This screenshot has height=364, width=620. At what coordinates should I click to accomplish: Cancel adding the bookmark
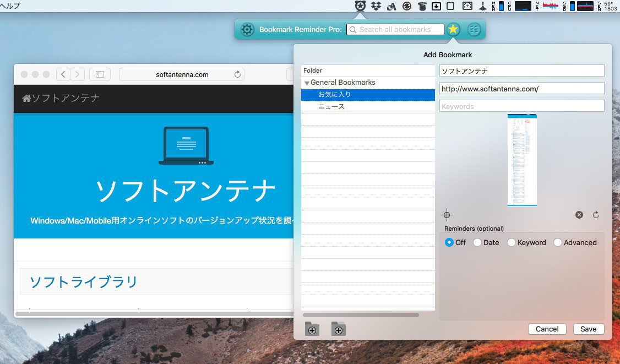pyautogui.click(x=547, y=329)
